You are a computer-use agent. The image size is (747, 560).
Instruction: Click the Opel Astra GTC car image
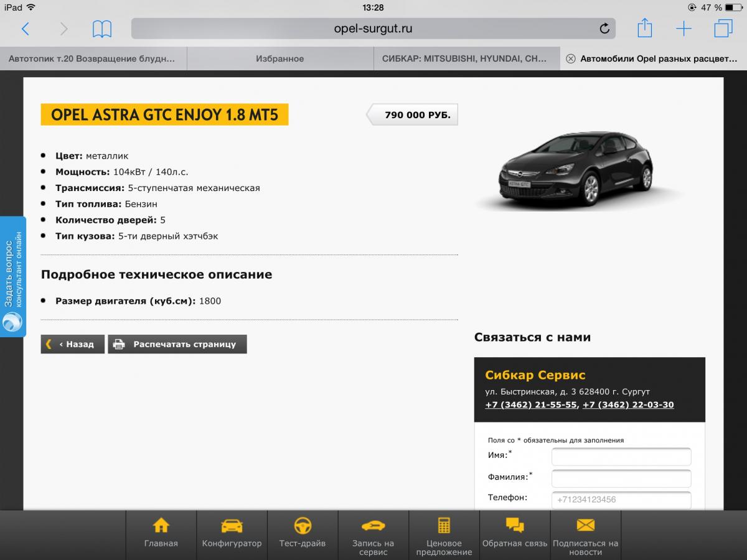tap(575, 170)
